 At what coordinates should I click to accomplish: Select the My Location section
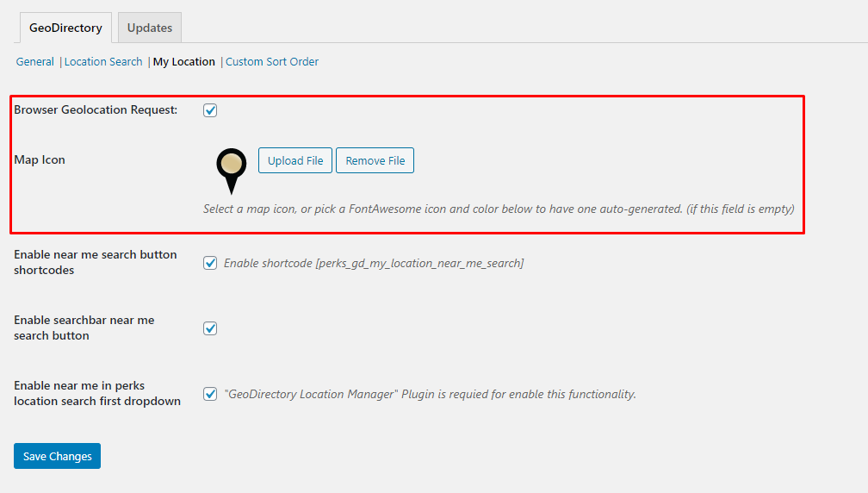pyautogui.click(x=183, y=61)
